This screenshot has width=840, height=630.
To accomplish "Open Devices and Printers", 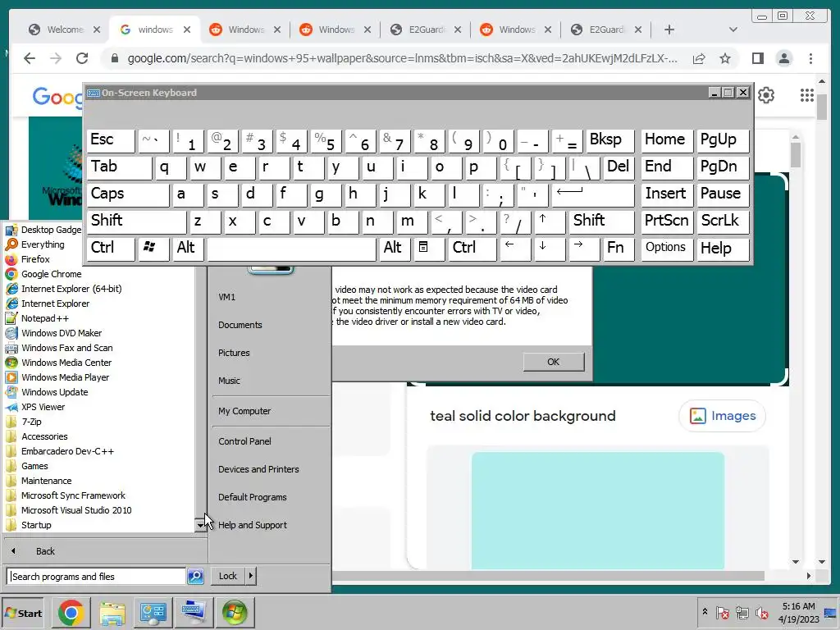I will point(258,469).
